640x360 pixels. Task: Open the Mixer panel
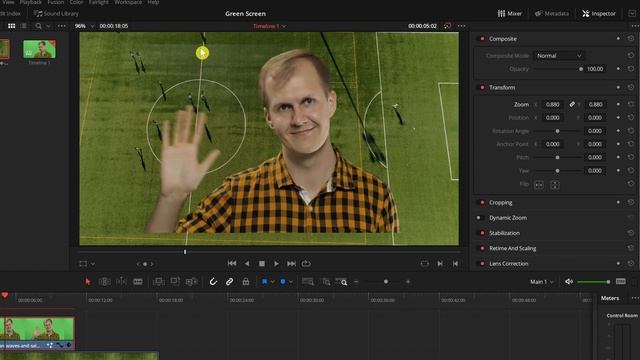point(509,13)
